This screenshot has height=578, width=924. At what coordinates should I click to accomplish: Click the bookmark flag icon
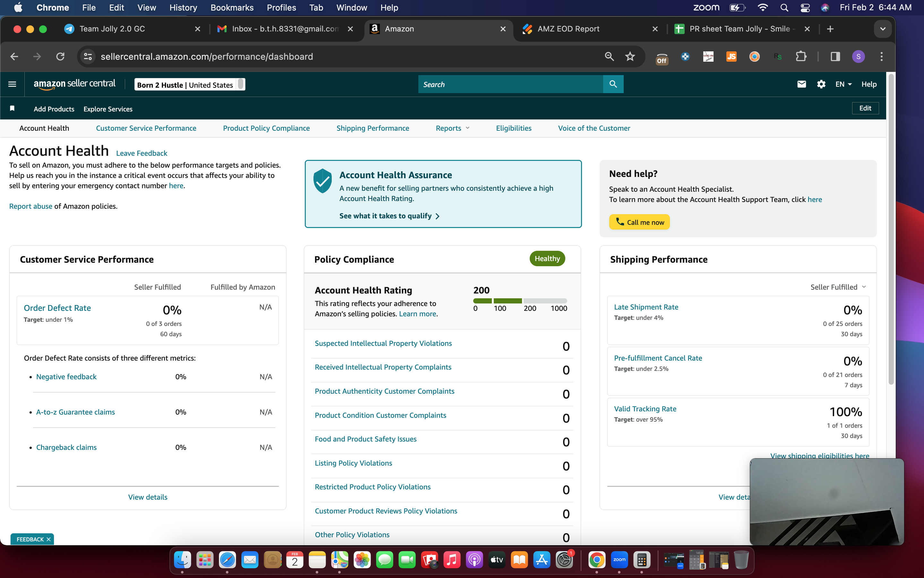click(12, 109)
